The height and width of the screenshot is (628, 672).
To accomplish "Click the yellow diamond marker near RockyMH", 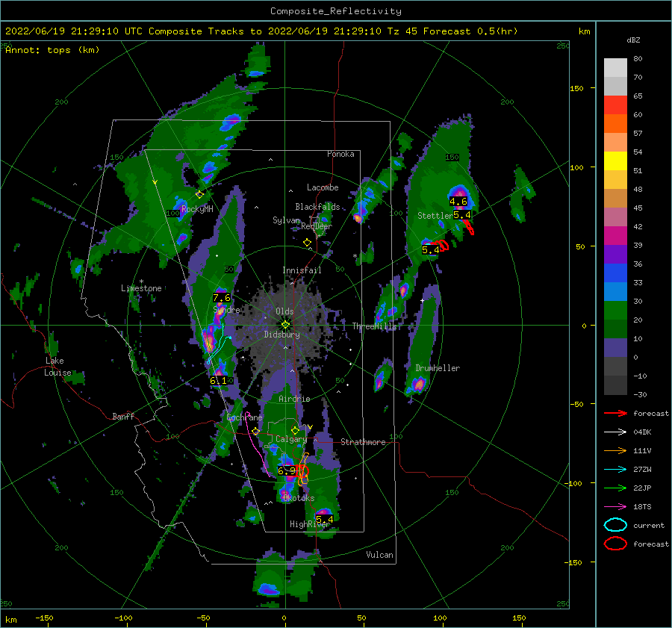I will (199, 195).
